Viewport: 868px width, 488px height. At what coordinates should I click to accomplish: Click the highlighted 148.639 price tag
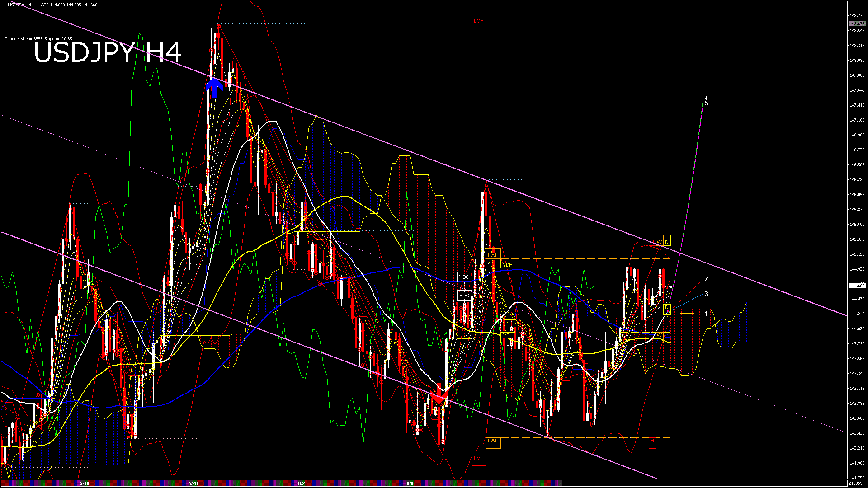(857, 23)
